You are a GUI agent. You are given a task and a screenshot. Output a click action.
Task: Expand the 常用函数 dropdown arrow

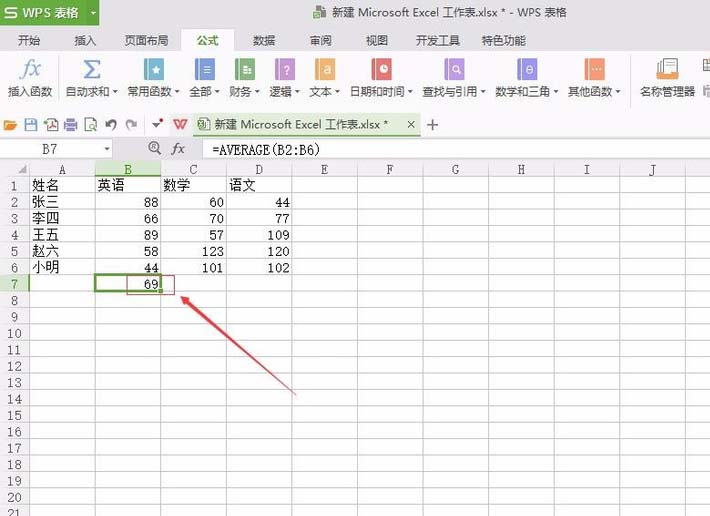pos(177,92)
